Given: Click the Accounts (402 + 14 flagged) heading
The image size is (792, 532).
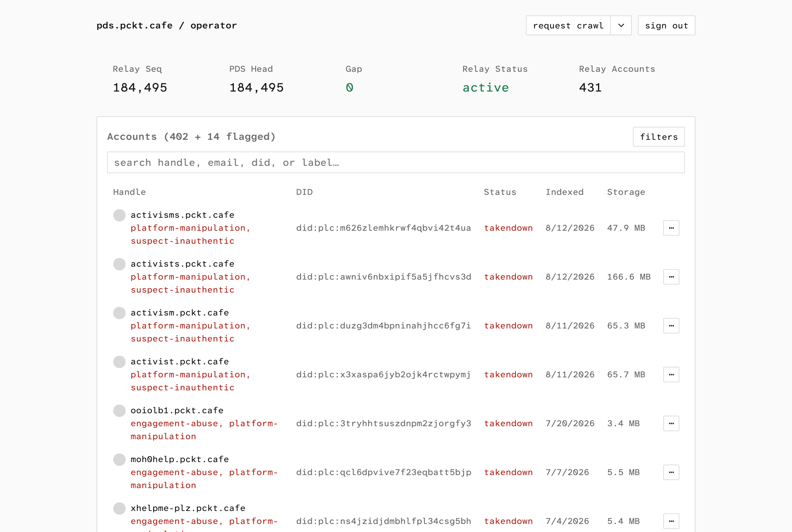Looking at the screenshot, I should click(x=192, y=137).
